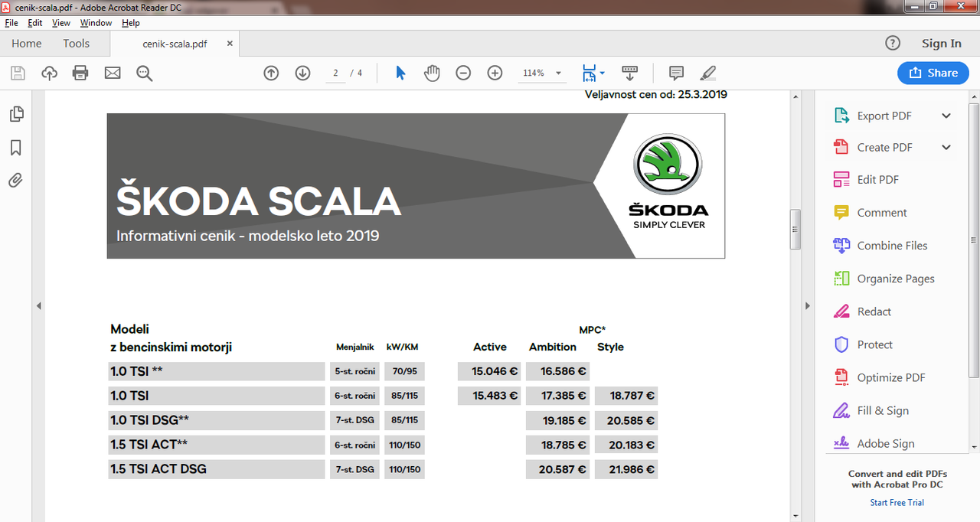Add a sticky note comment

click(676, 73)
